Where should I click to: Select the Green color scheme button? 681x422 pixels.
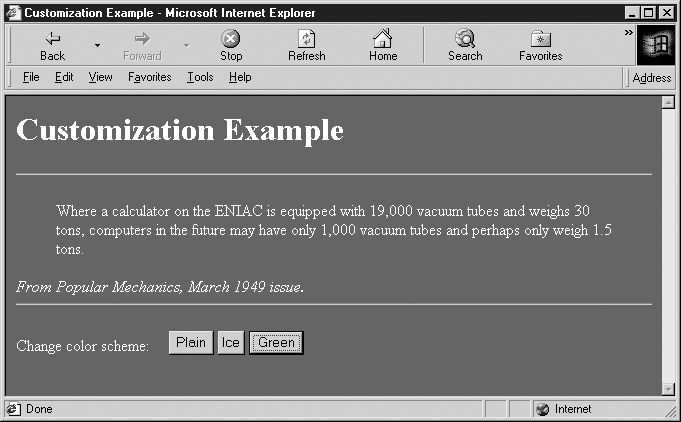276,343
